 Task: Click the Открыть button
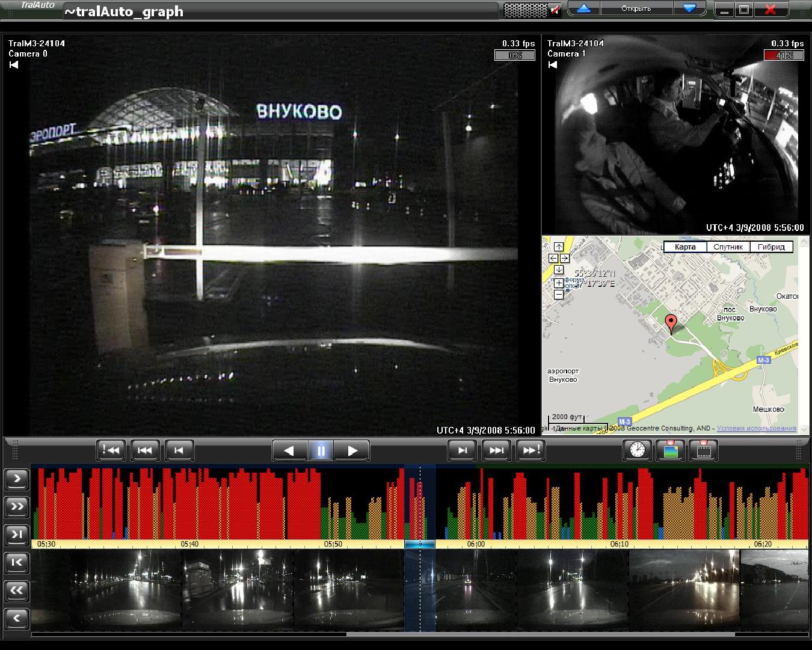(x=636, y=8)
